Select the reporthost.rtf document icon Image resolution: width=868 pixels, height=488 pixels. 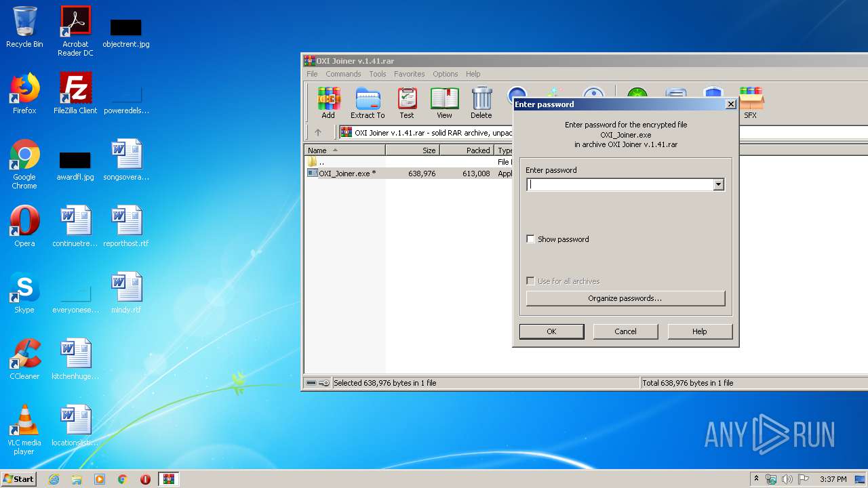click(126, 226)
